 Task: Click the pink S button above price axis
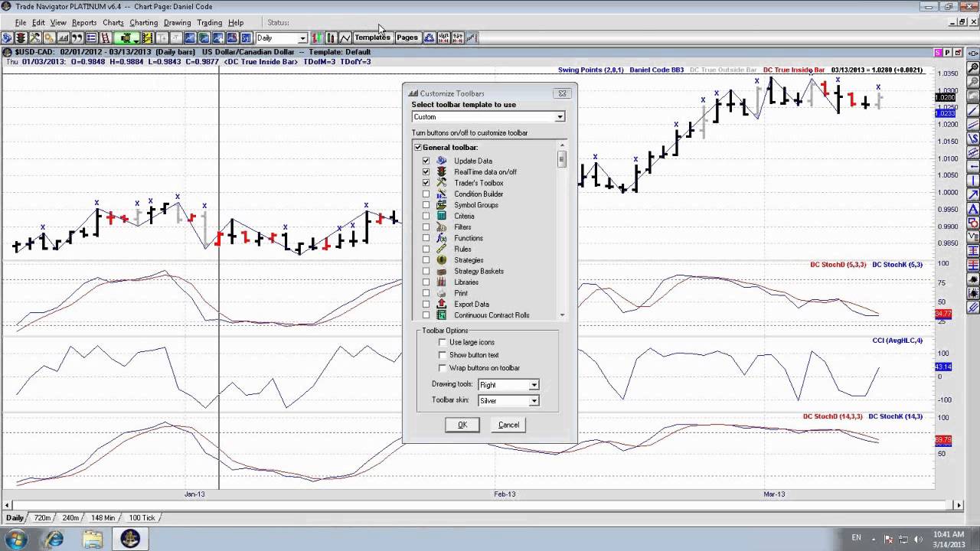[939, 53]
